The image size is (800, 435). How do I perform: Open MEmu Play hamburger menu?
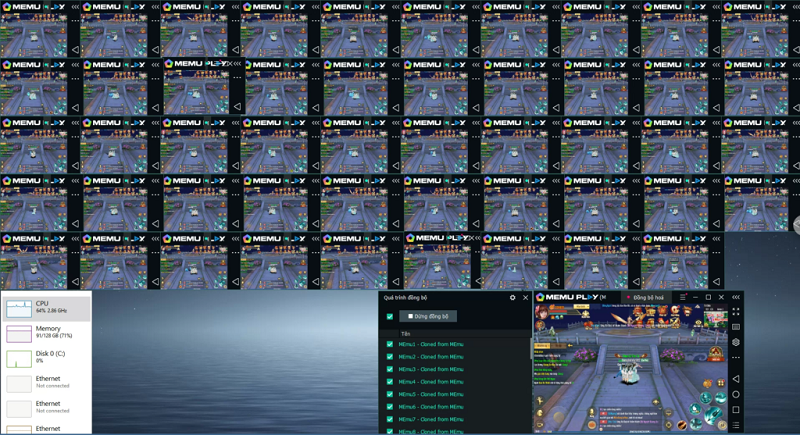(682, 297)
